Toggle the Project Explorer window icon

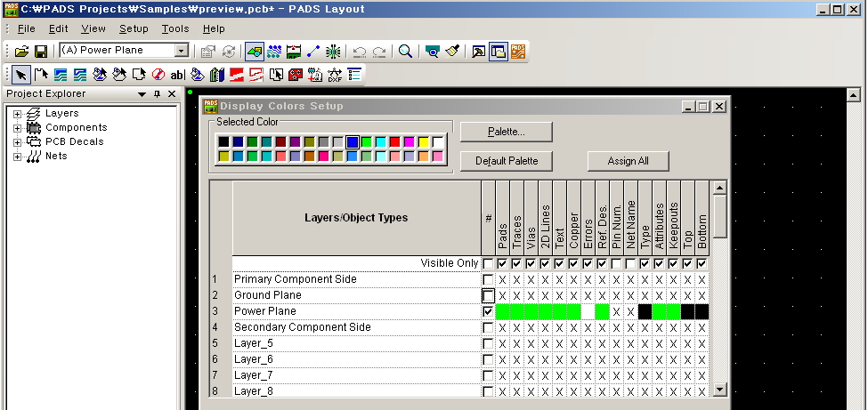point(499,52)
